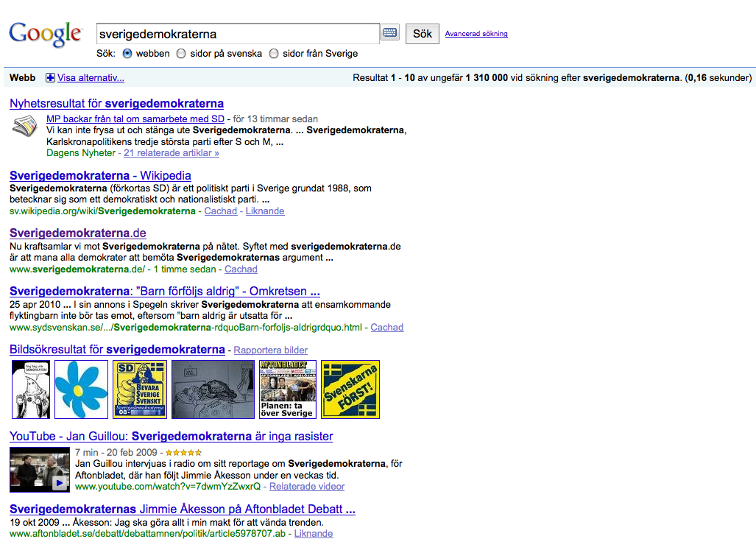756x550 pixels.
Task: Open Cachad link for sverigedemokraterna.de
Action: coord(241,269)
